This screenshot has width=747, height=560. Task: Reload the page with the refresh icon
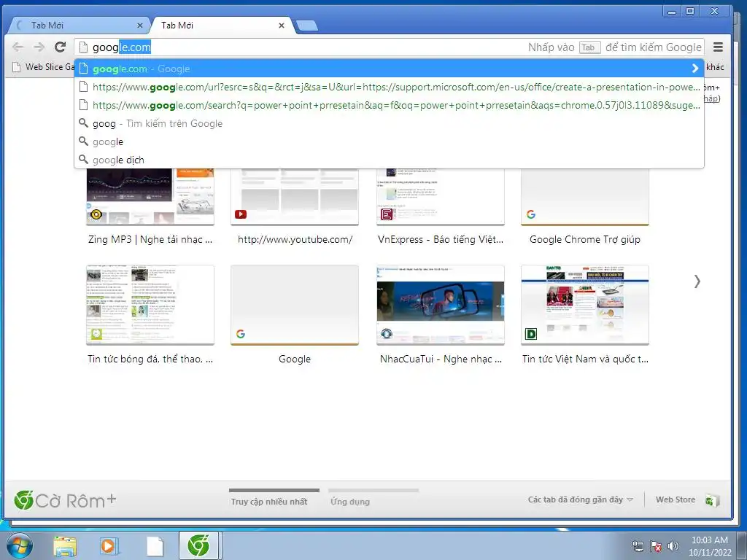[x=60, y=47]
